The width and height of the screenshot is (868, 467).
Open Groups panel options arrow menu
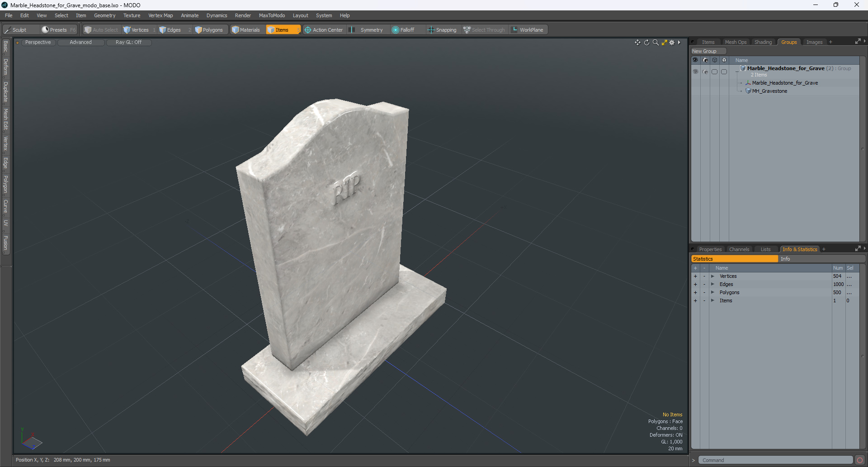tap(865, 41)
